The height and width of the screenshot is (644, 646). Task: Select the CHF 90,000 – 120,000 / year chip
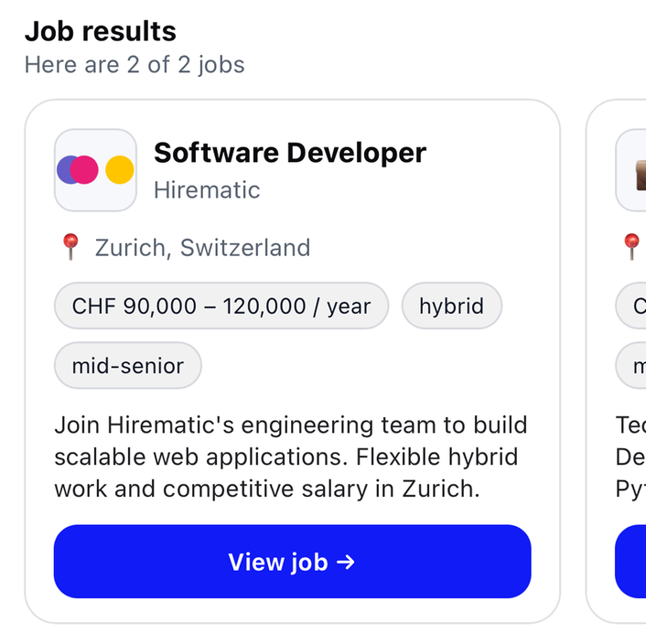click(221, 306)
